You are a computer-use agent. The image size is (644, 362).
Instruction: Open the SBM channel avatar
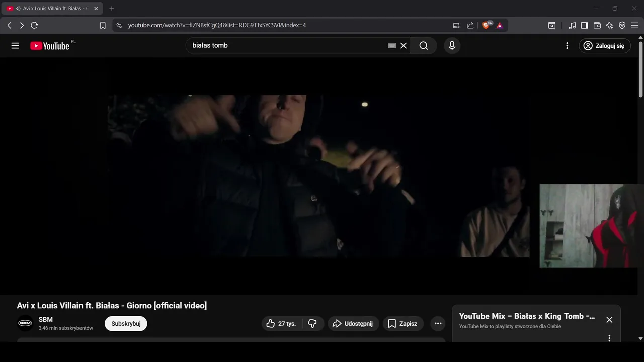[25, 323]
